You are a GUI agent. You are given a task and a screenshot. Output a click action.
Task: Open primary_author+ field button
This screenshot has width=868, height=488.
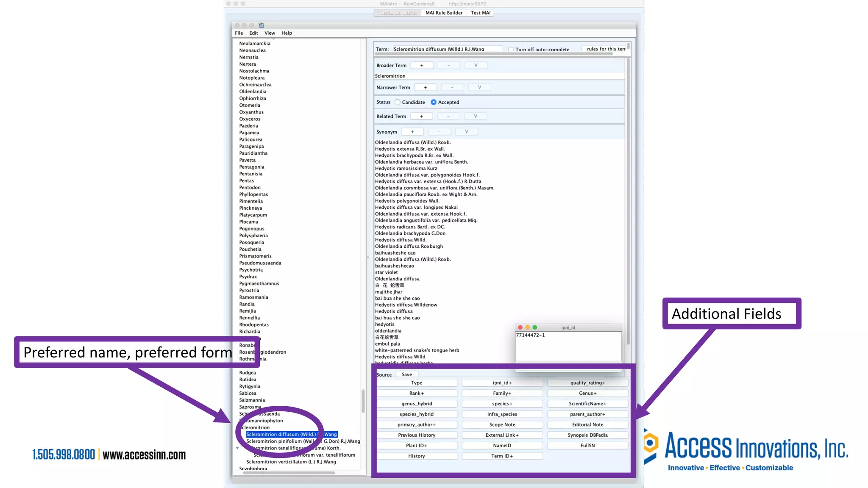(417, 425)
